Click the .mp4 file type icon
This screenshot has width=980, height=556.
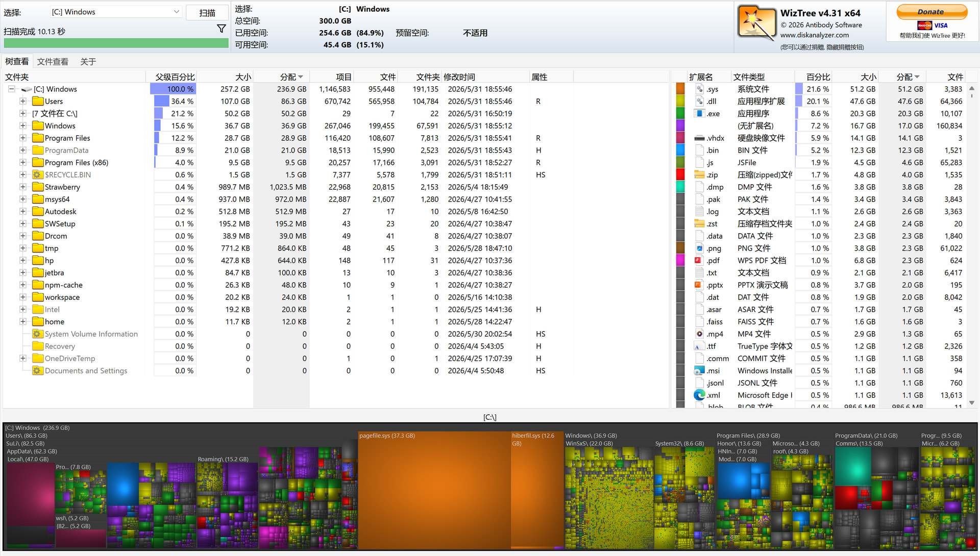(x=699, y=334)
